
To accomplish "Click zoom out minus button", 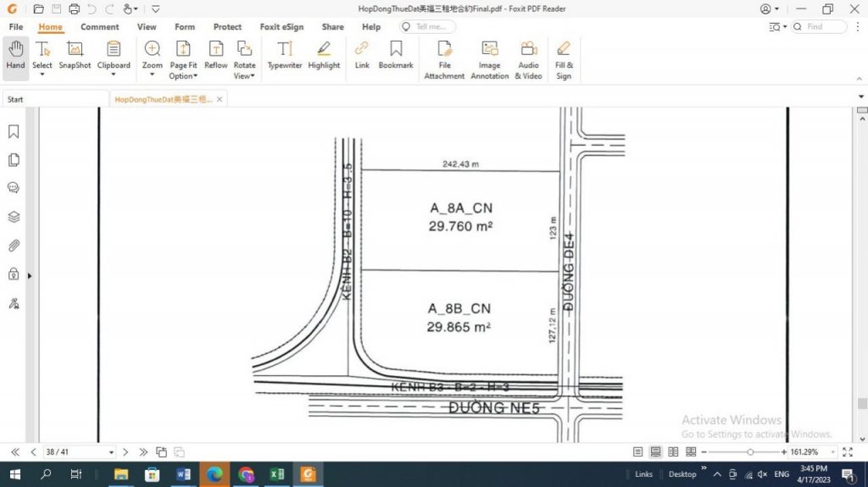I will pyautogui.click(x=704, y=452).
